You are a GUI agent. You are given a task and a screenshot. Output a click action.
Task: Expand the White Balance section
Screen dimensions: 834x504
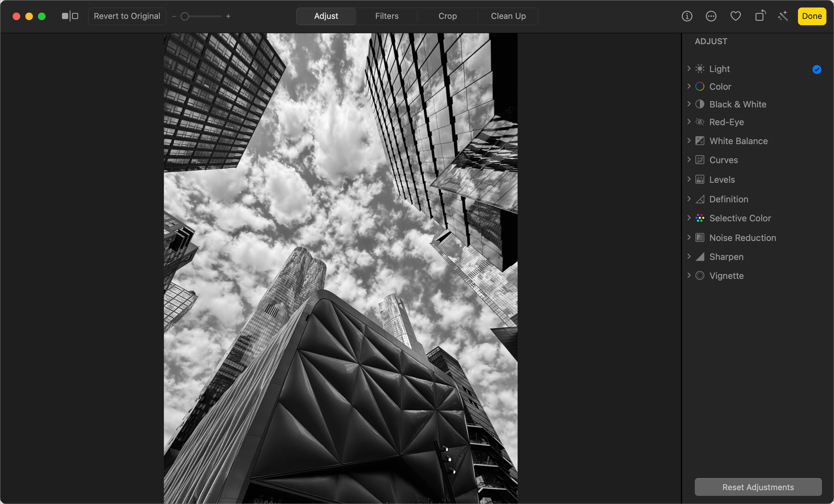coord(689,141)
